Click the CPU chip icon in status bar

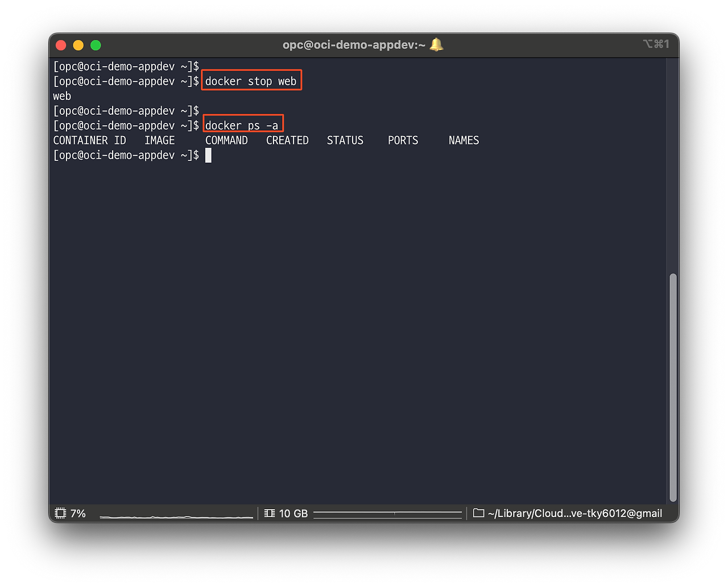click(x=60, y=514)
